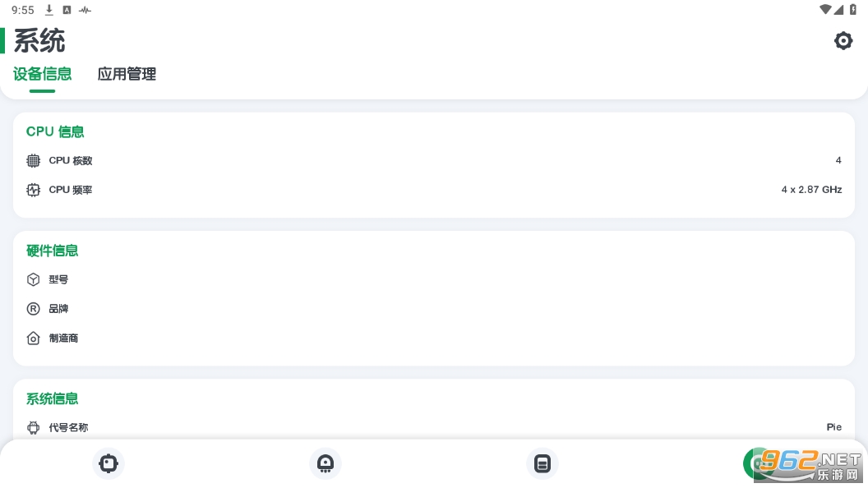Select the CPU 频率 row value 4 x 2.87 GHz
The image size is (868, 488).
pos(811,190)
